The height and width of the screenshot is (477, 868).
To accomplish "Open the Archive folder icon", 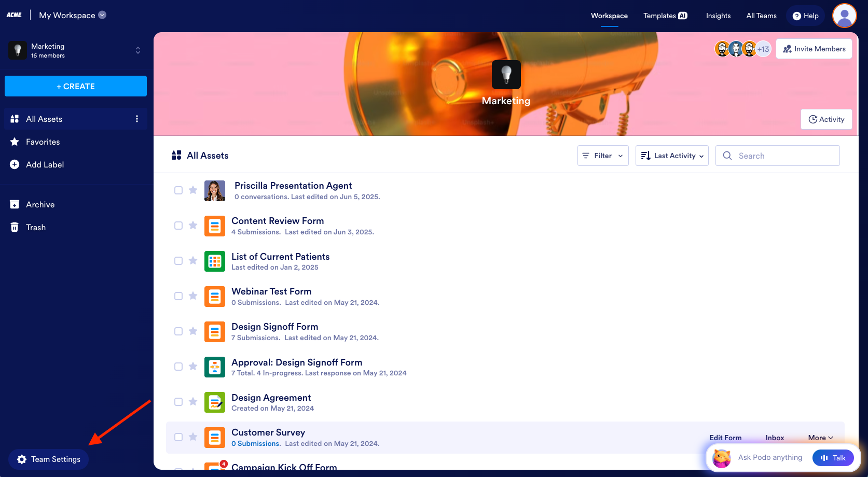I will click(x=15, y=204).
